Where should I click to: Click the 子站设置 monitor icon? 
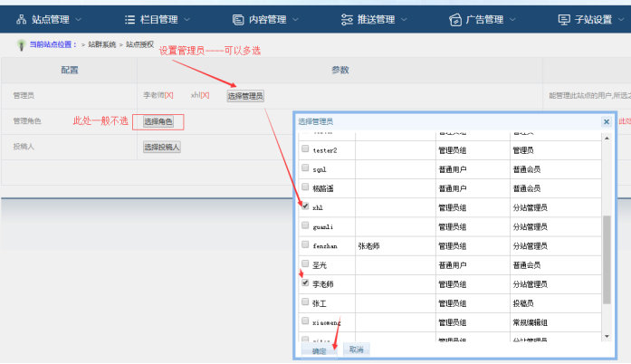564,18
